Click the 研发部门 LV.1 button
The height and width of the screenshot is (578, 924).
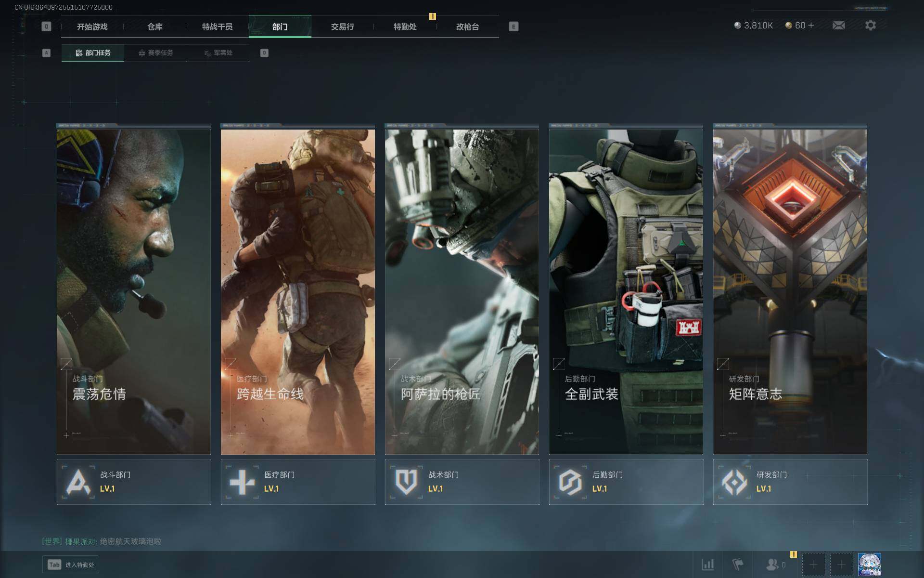tap(790, 482)
